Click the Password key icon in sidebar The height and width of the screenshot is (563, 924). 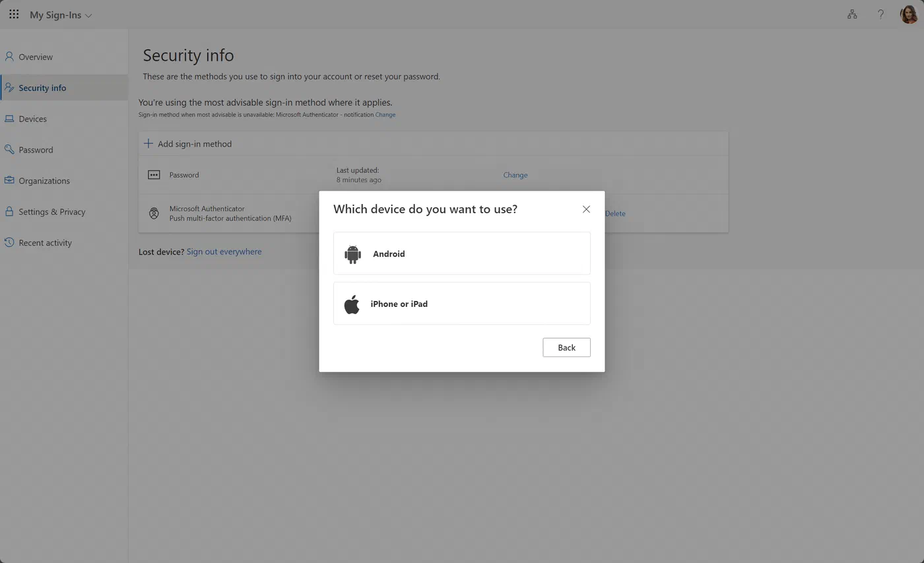(9, 150)
